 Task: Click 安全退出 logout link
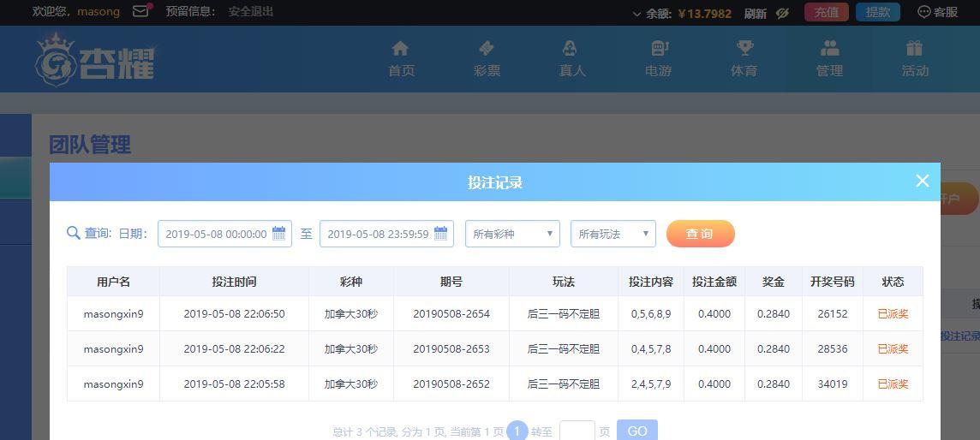(x=251, y=12)
